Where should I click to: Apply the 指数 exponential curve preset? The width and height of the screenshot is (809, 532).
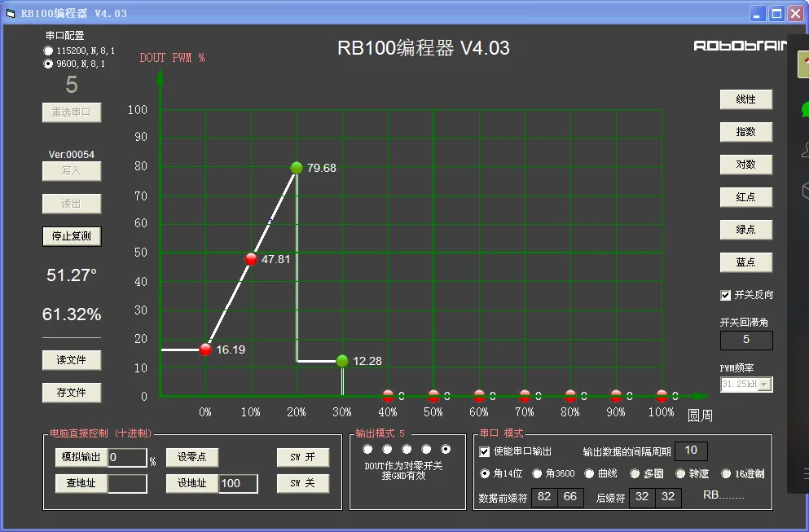[746, 132]
